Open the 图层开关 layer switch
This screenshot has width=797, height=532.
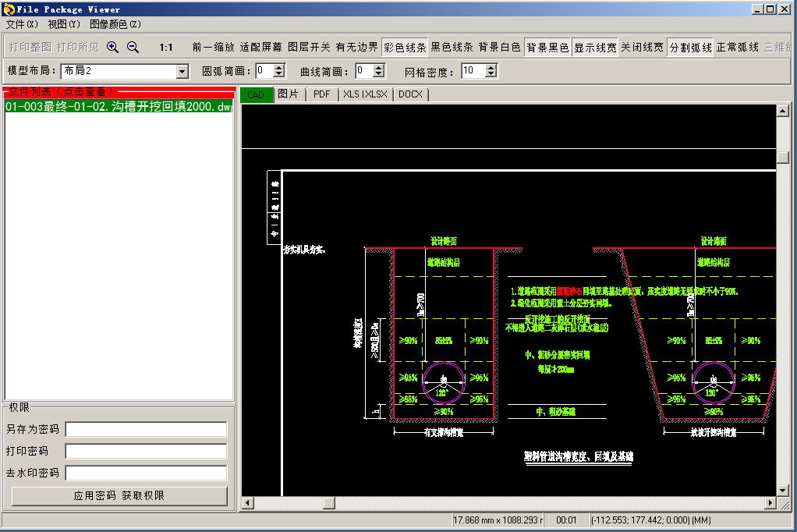tap(309, 47)
